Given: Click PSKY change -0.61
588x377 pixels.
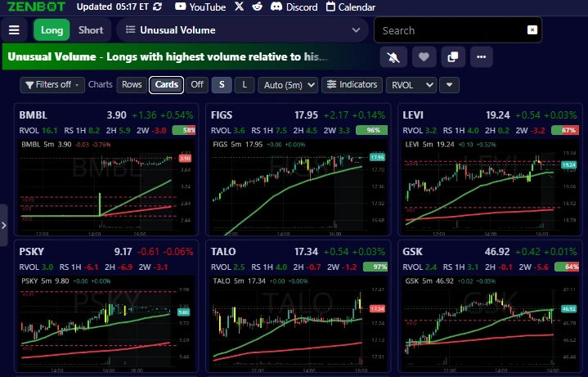Looking at the screenshot, I should click(x=149, y=252).
